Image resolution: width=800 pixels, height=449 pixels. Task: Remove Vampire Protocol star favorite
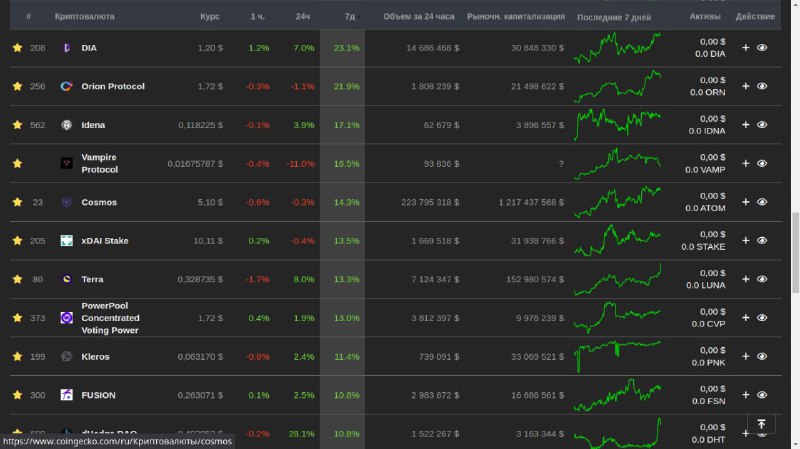point(17,163)
